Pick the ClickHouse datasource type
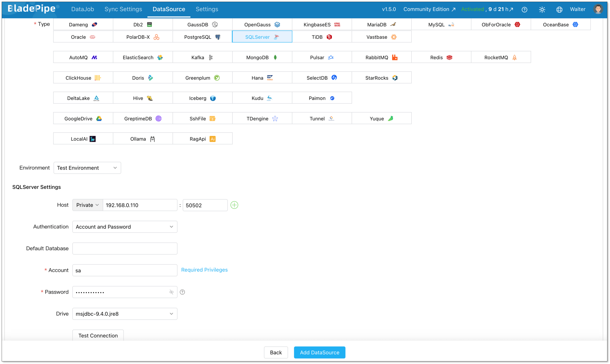Screen dimensions: 610x364 point(83,78)
